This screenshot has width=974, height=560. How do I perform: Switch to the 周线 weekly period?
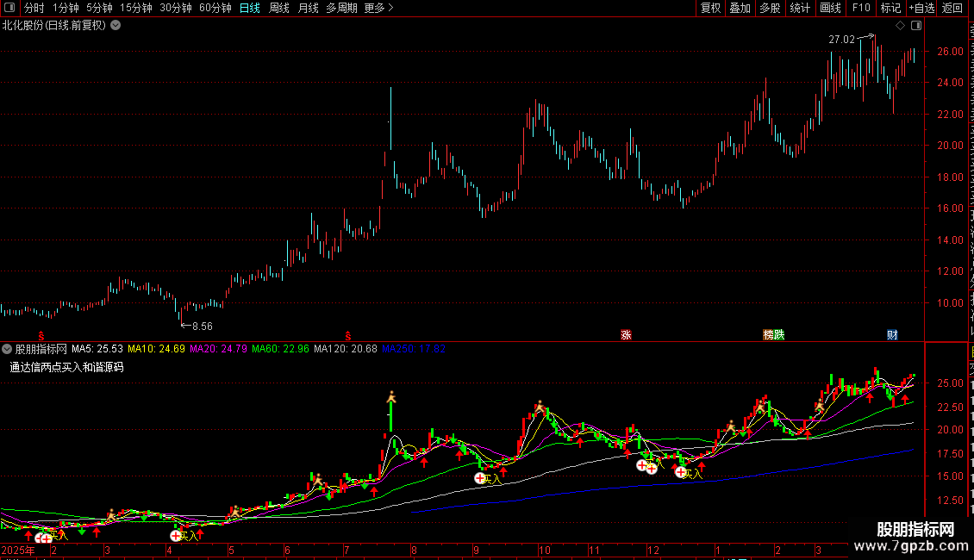279,8
